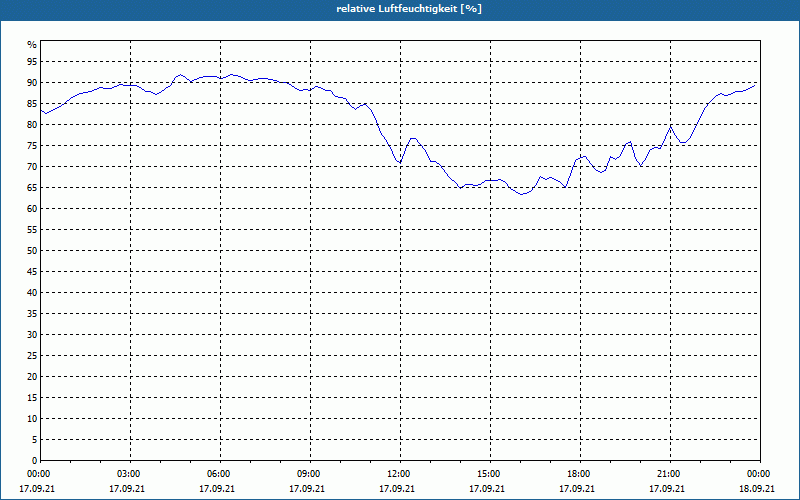Click the '06:00' x-axis time label
Image resolution: width=800 pixels, height=500 pixels.
pos(220,474)
